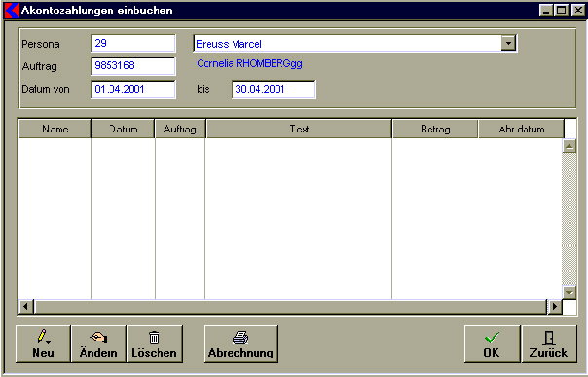Click the application logo icon in title bar
588x377 pixels.
[12, 10]
